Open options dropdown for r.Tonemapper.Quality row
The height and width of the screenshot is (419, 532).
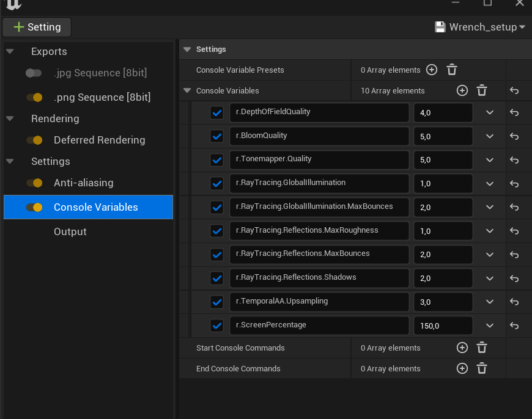490,160
